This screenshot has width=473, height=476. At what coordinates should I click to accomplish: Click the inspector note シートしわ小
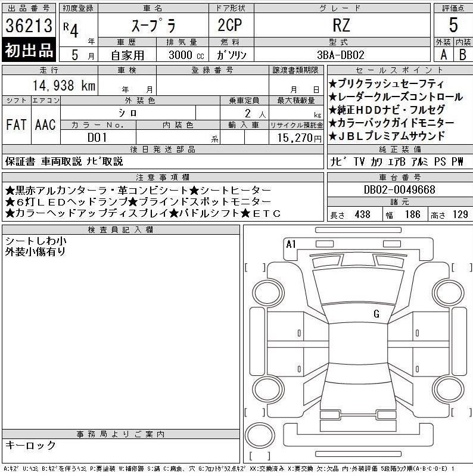(x=36, y=241)
